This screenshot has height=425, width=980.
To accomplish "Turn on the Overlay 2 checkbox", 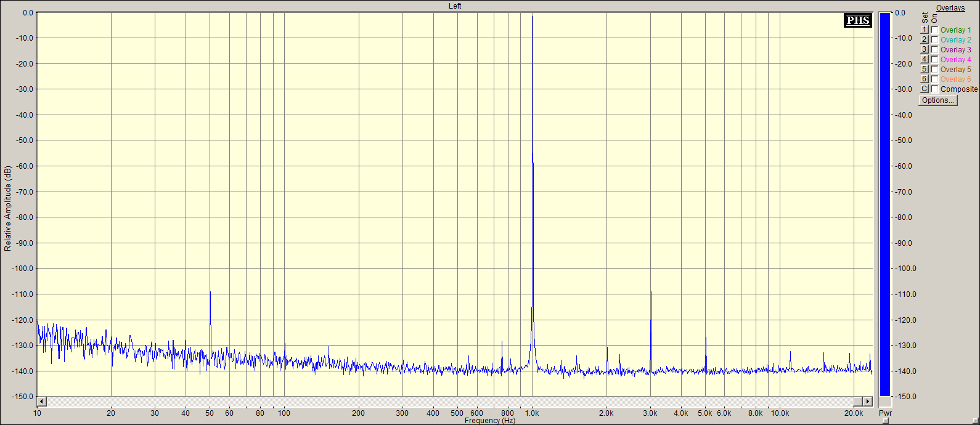I will click(934, 39).
